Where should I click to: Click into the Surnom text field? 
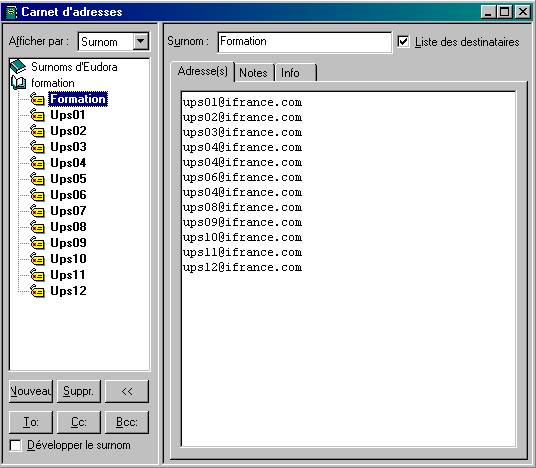(305, 42)
